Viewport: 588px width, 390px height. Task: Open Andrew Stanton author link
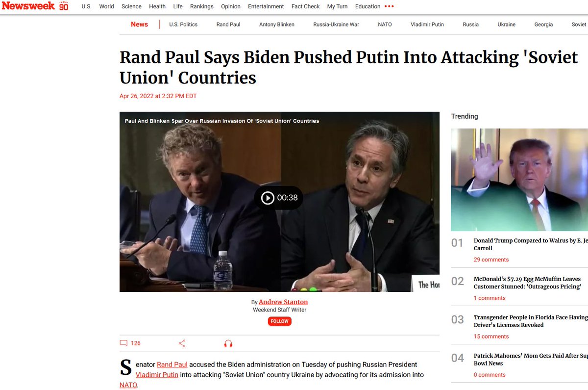[x=283, y=302]
